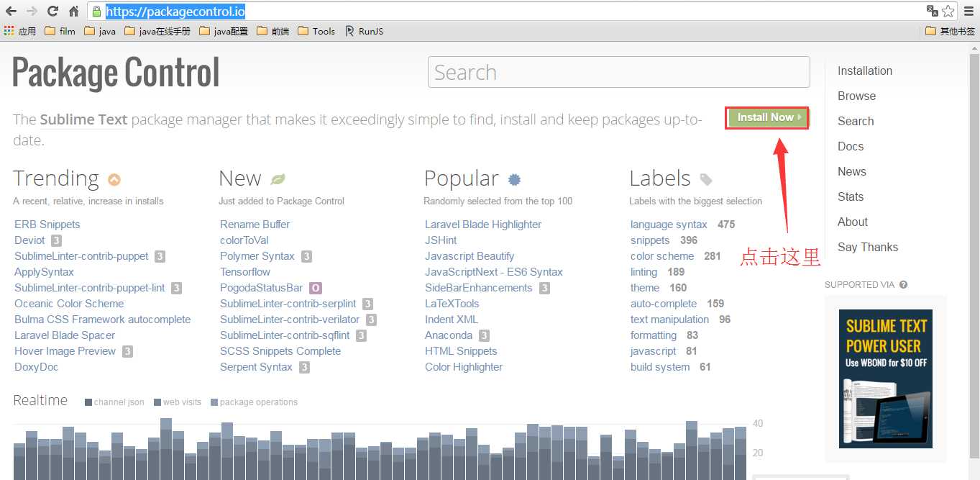The image size is (980, 480).
Task: Open About in the side menu
Action: click(853, 222)
